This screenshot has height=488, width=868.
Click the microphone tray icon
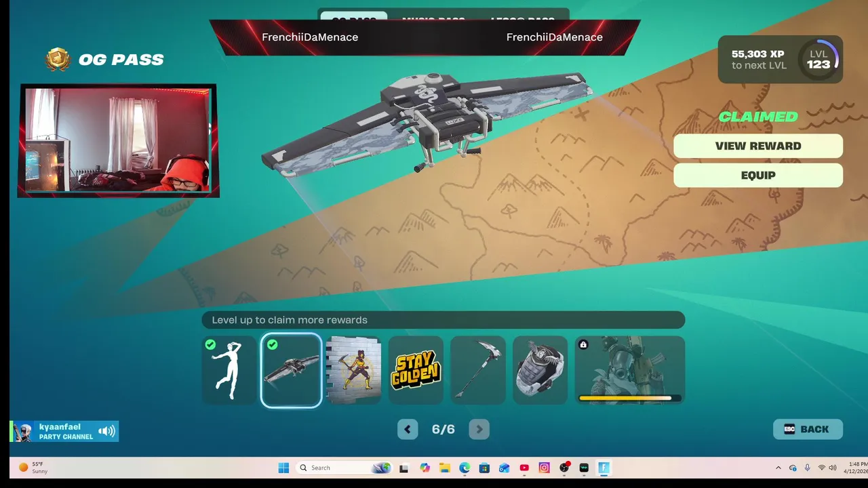[807, 468]
